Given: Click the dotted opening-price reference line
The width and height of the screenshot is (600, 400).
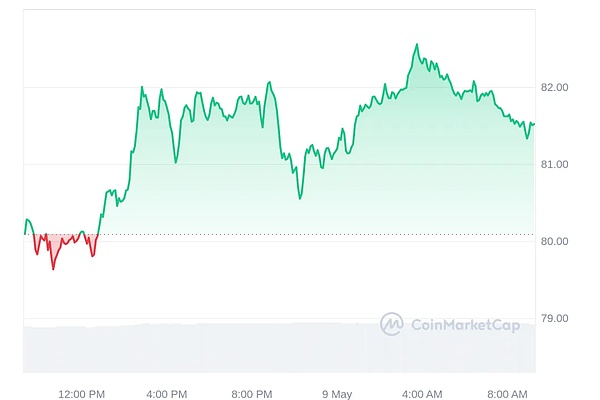Looking at the screenshot, I should 300,235.
